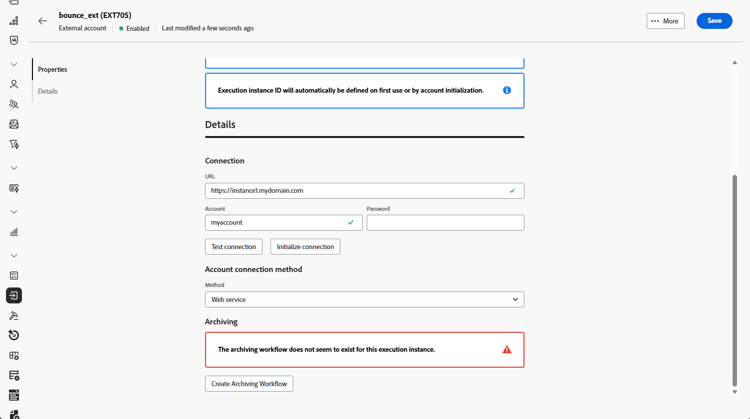The image size is (750, 419).
Task: Click the Create Archiving Workflow button
Action: click(249, 384)
